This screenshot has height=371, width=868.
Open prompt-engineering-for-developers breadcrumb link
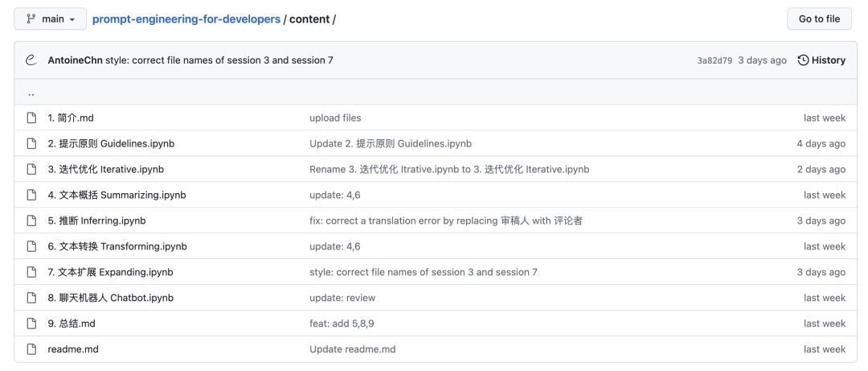[186, 19]
